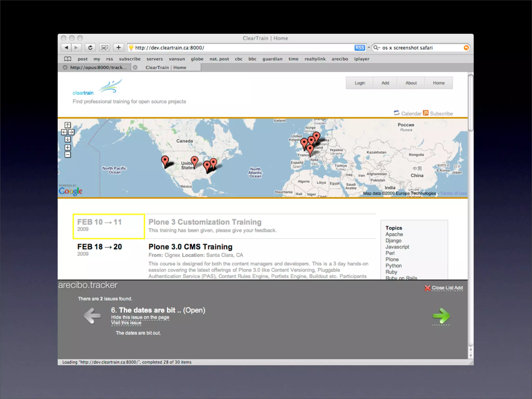The width and height of the screenshot is (532, 399).
Task: Select the Plone topic
Action: [392, 260]
